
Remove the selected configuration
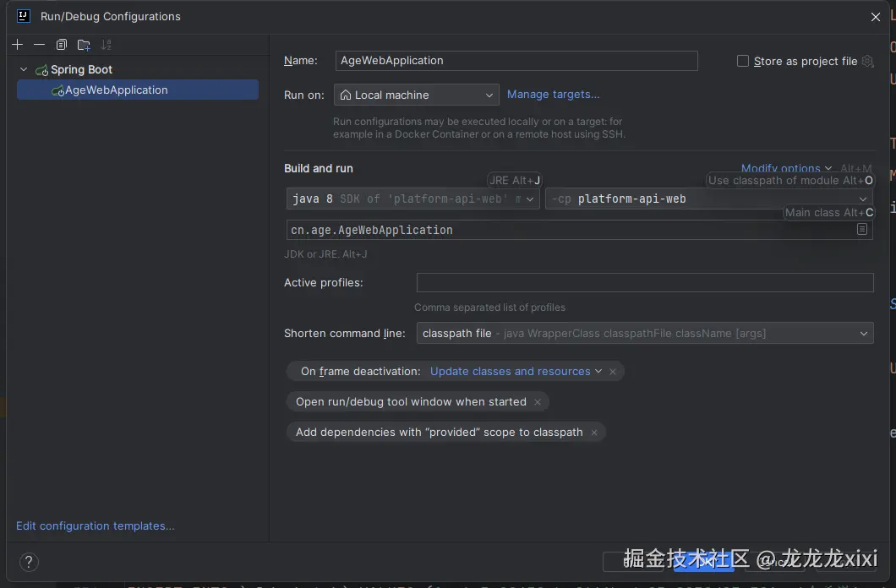tap(39, 45)
